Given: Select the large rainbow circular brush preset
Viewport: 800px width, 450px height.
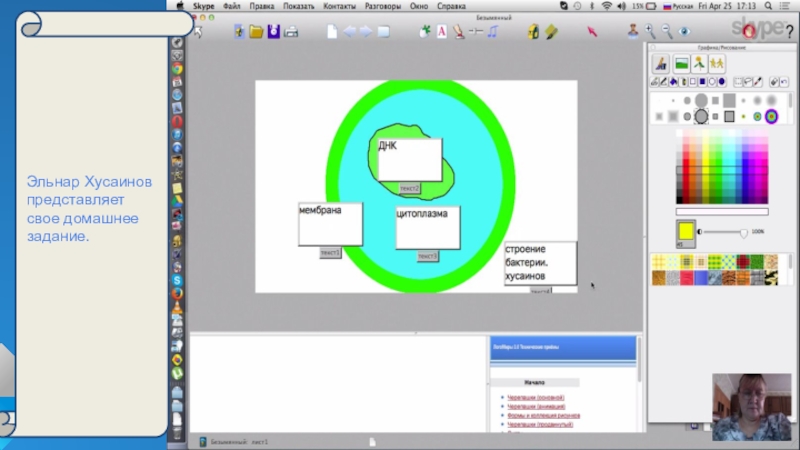Looking at the screenshot, I should (771, 117).
